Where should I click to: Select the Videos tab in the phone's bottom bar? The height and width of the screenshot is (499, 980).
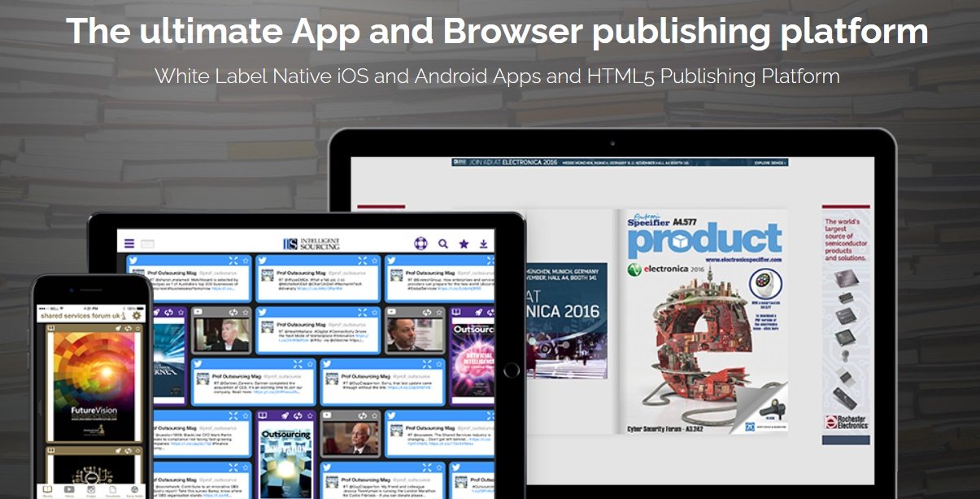pos(69,490)
